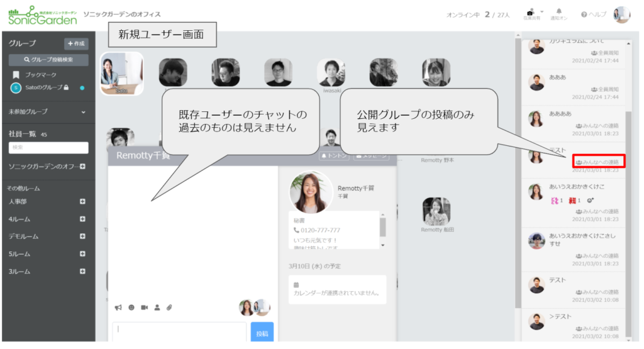Open the ヘルプ help link
The width and height of the screenshot is (644, 349).
coord(594,14)
